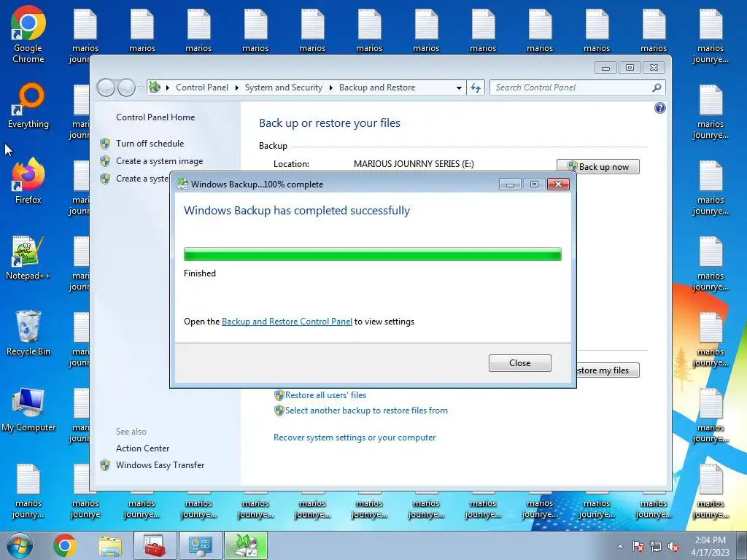
Task: Switch to Control Panel taskbar item
Action: (x=201, y=545)
